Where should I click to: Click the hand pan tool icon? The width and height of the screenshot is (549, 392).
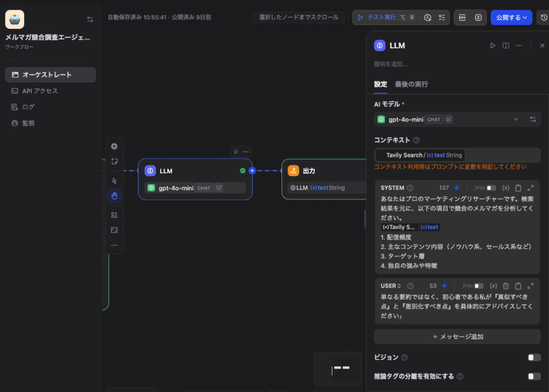[114, 196]
